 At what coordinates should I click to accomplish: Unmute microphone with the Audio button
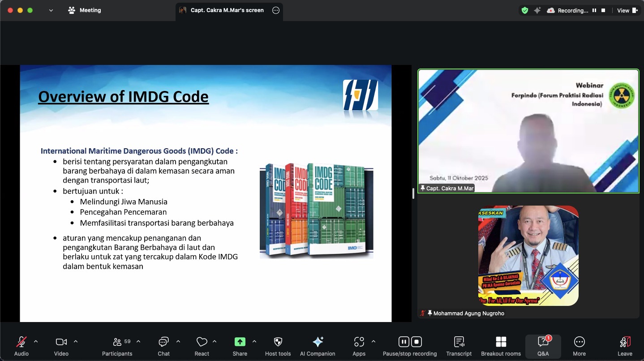pyautogui.click(x=21, y=342)
